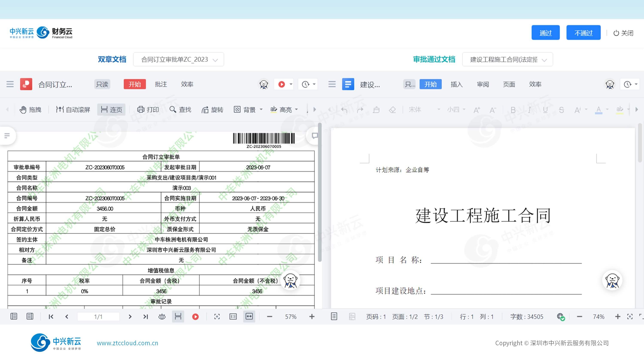The height and width of the screenshot is (362, 644).
Task: Select the left pane 批注 tab
Action: [161, 84]
